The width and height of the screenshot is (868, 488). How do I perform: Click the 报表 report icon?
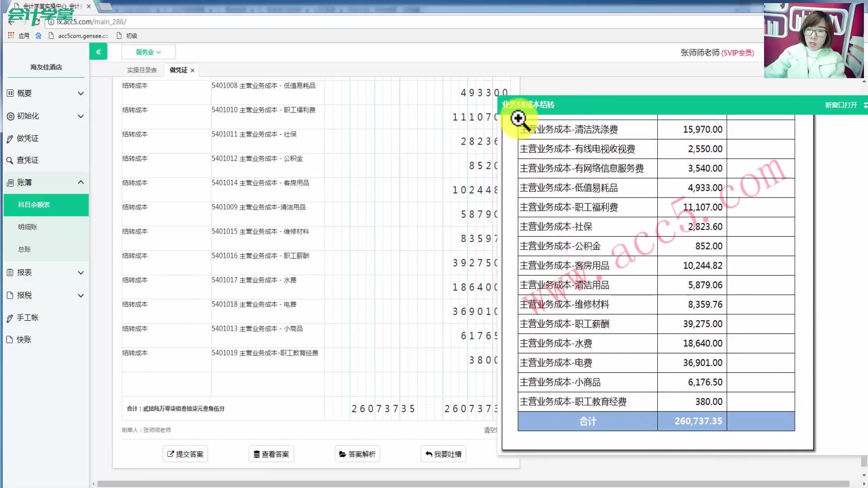point(10,272)
